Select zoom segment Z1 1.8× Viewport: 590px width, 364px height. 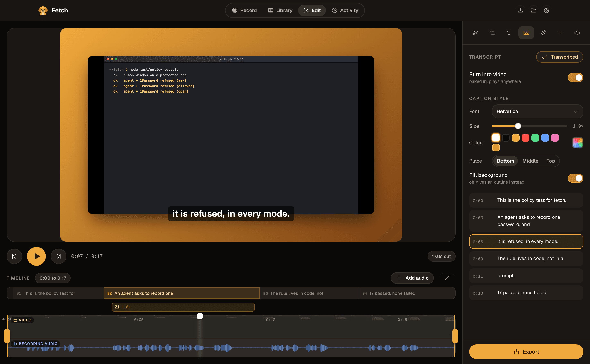coord(183,307)
